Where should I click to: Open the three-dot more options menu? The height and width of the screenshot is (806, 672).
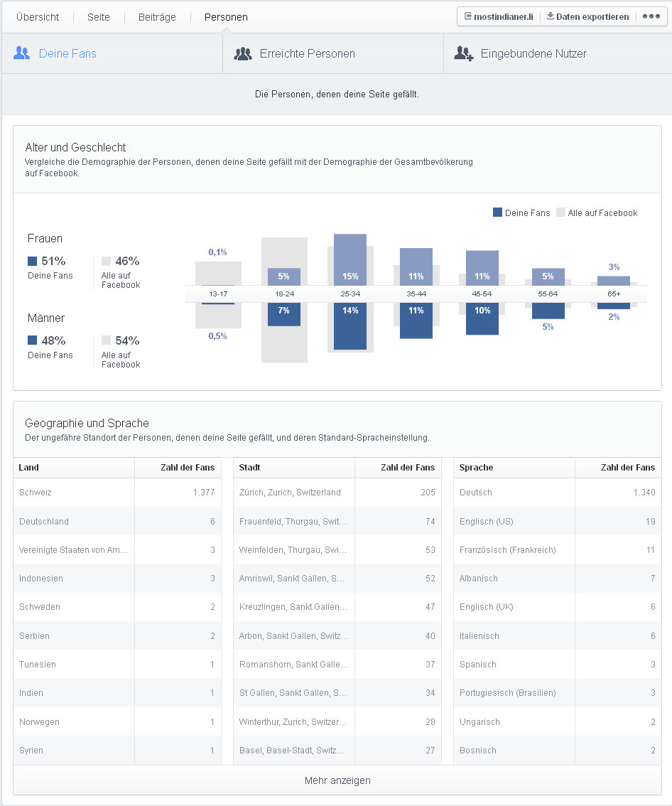(651, 16)
